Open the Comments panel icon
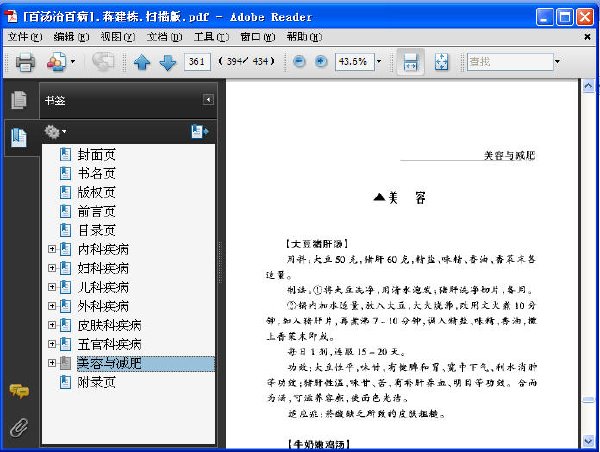600x452 pixels. click(x=19, y=391)
